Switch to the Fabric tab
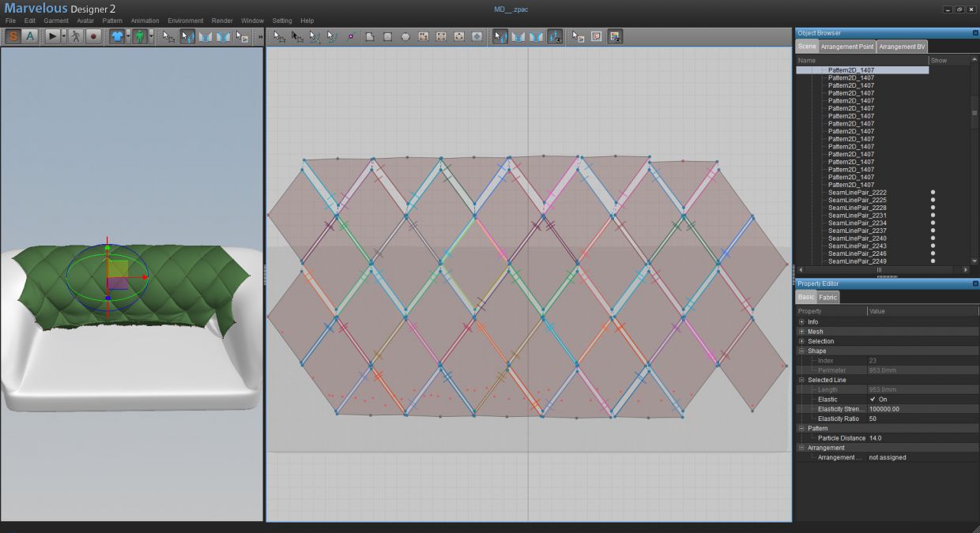The height and width of the screenshot is (533, 980). click(827, 297)
